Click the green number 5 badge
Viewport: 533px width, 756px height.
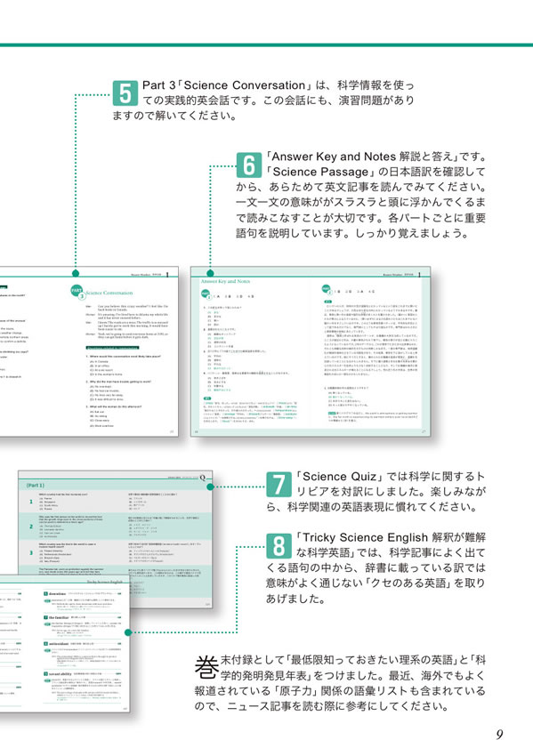(x=125, y=93)
